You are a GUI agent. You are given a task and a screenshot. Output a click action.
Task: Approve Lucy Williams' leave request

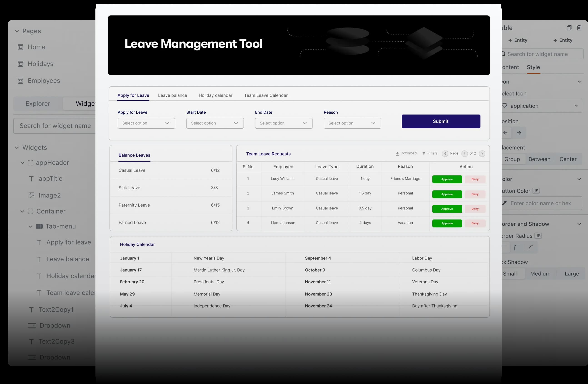[x=447, y=179]
